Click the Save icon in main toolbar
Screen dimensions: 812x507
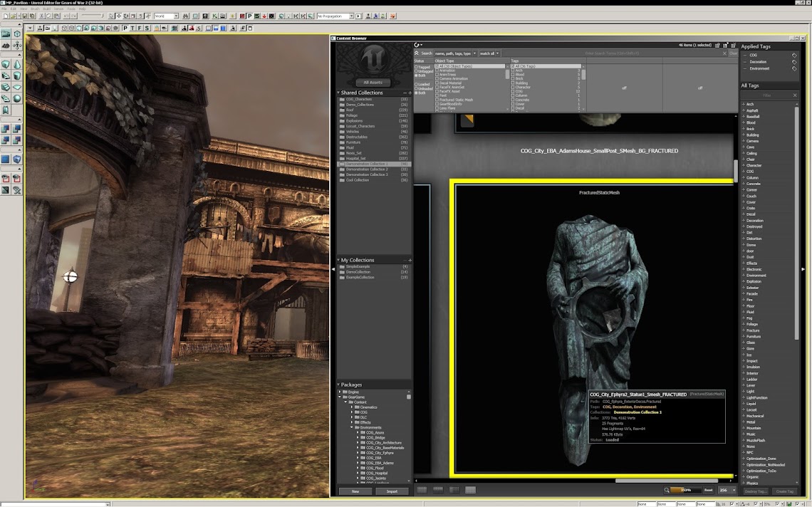point(24,16)
